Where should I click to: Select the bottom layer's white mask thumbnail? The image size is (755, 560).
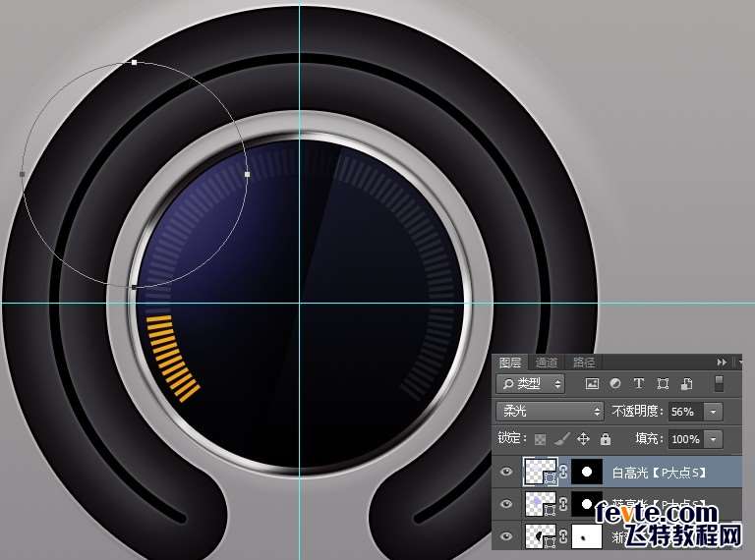pyautogui.click(x=587, y=535)
